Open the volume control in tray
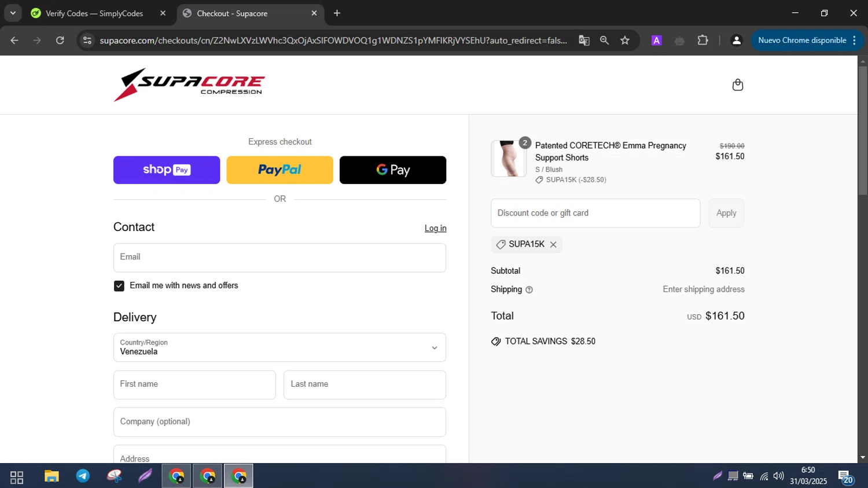The height and width of the screenshot is (488, 868). coord(779,476)
